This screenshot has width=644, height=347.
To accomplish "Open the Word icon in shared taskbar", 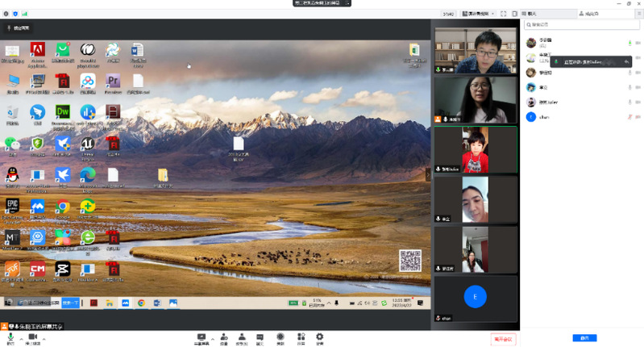I will click(157, 303).
